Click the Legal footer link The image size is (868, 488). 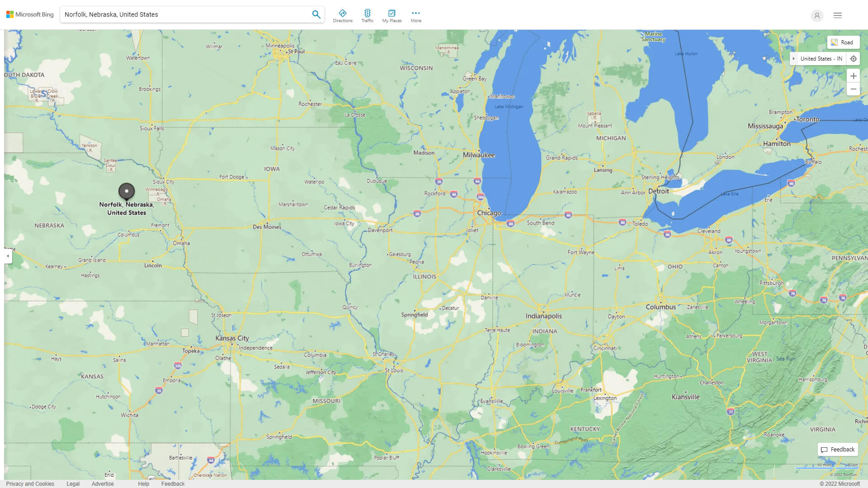73,483
